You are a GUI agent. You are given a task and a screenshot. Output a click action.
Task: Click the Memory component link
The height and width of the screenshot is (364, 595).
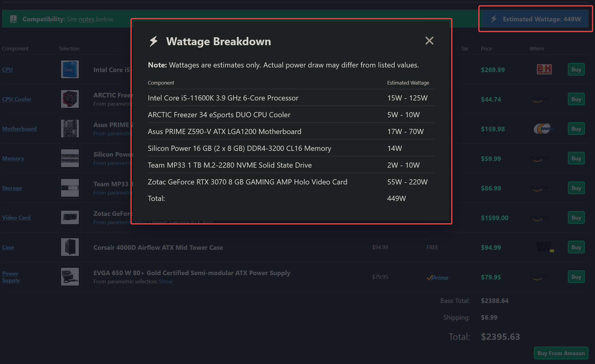(x=13, y=158)
